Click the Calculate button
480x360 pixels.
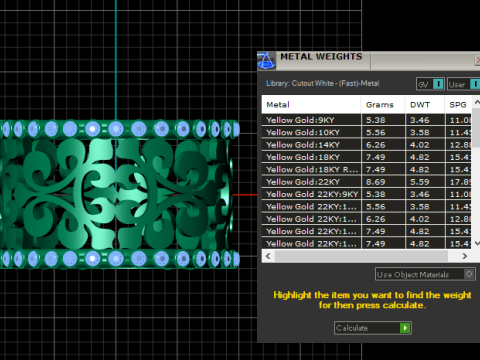pos(373,328)
